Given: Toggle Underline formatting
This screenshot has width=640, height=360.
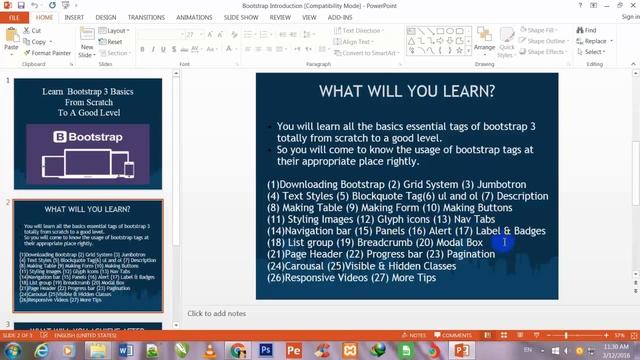Looking at the screenshot, I should [163, 49].
